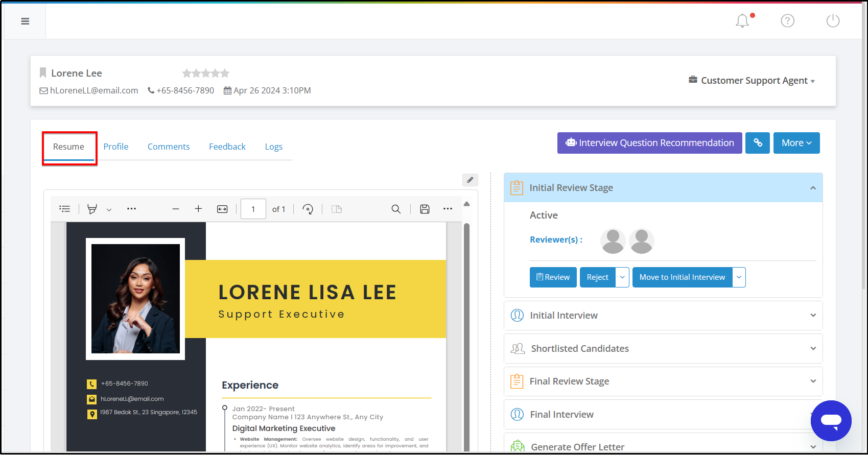The width and height of the screenshot is (868, 455).
Task: Expand the Final Review Stage
Action: [663, 381]
